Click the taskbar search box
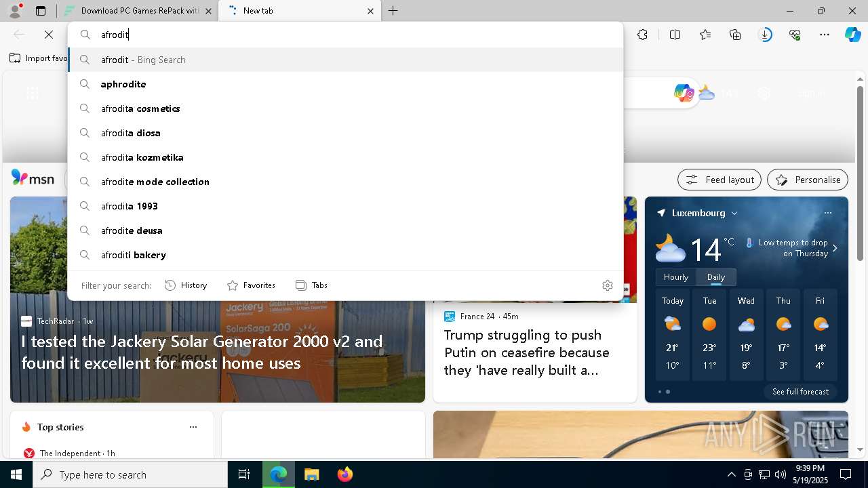The height and width of the screenshot is (488, 868). 130,474
